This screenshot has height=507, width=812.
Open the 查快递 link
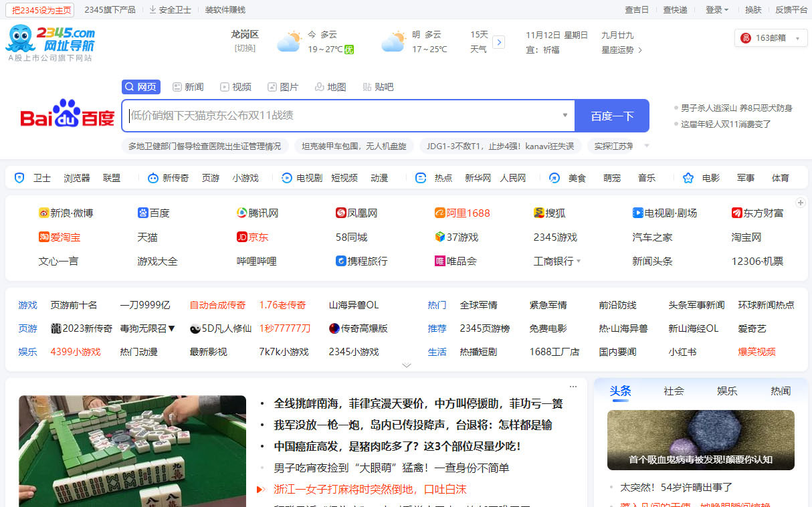675,9
